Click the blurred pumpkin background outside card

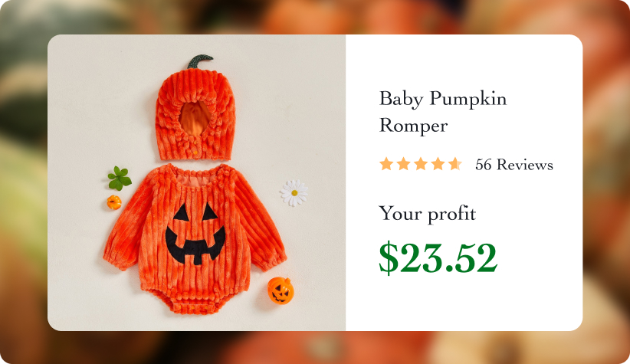(24, 181)
